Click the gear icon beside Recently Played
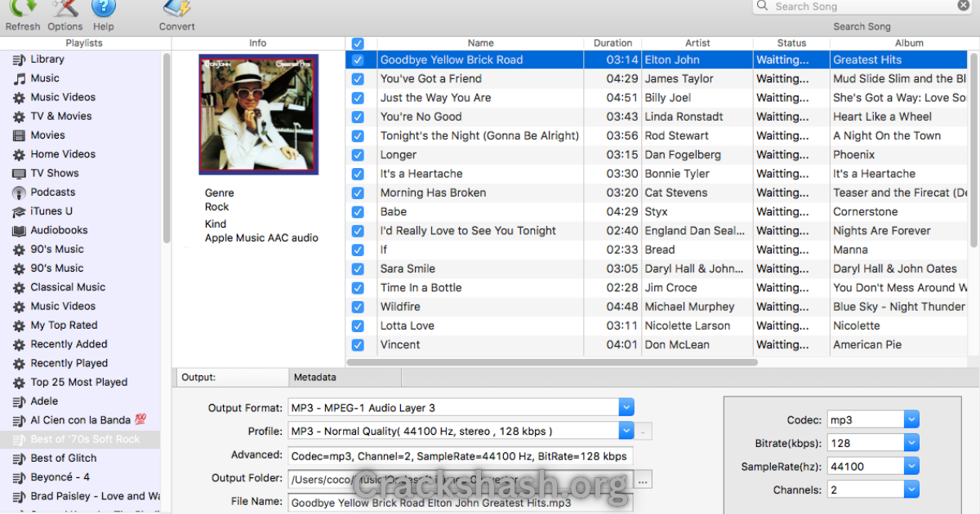 [x=19, y=364]
